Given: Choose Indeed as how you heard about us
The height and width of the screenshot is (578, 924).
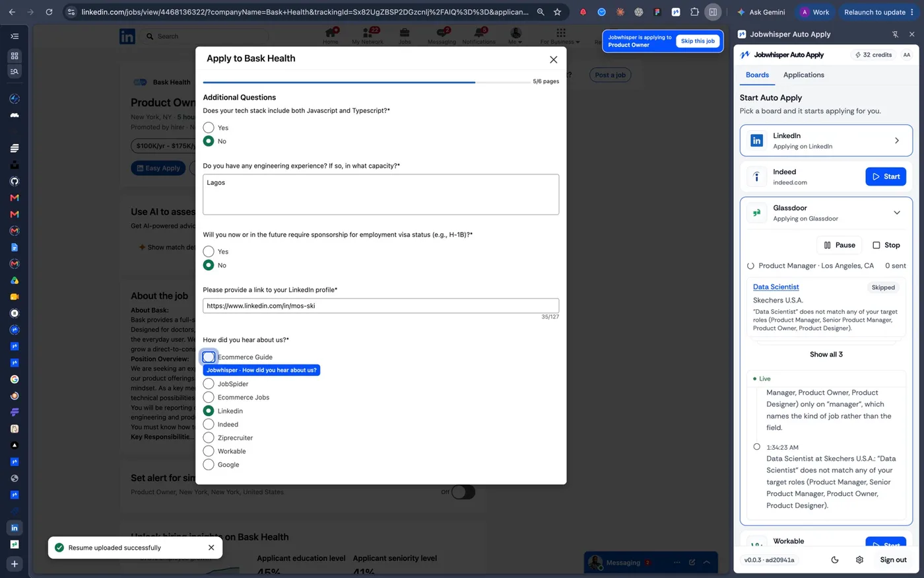Looking at the screenshot, I should [209, 424].
